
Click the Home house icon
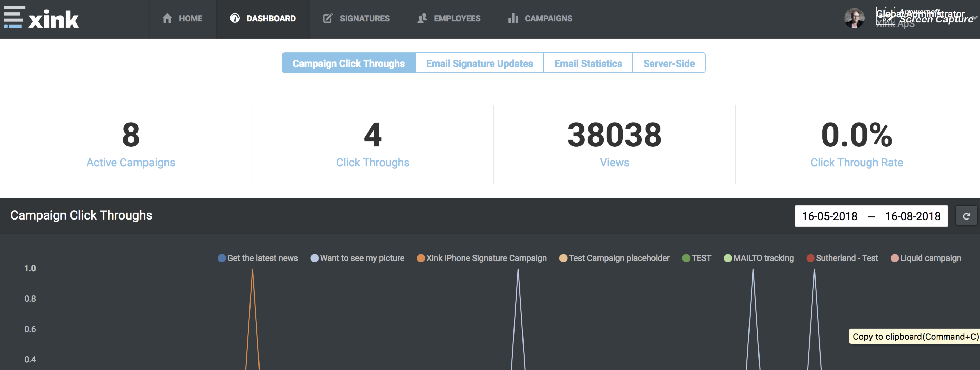[x=167, y=18]
